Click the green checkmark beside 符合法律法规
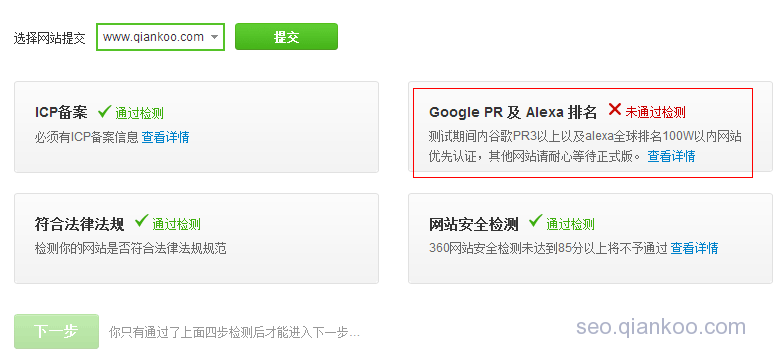 click(x=141, y=221)
